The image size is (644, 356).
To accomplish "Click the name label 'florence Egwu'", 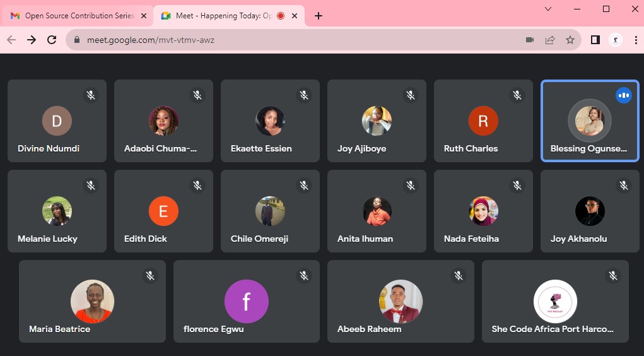I will click(x=214, y=329).
